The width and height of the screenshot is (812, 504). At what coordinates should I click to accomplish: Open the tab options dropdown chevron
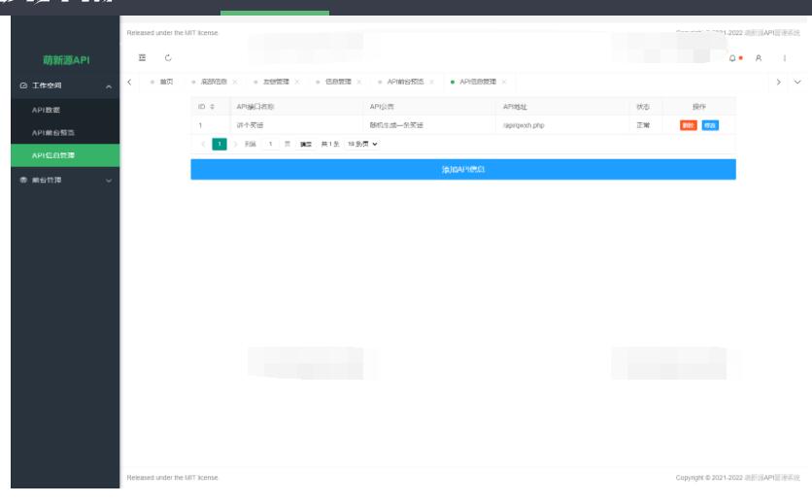coord(798,80)
